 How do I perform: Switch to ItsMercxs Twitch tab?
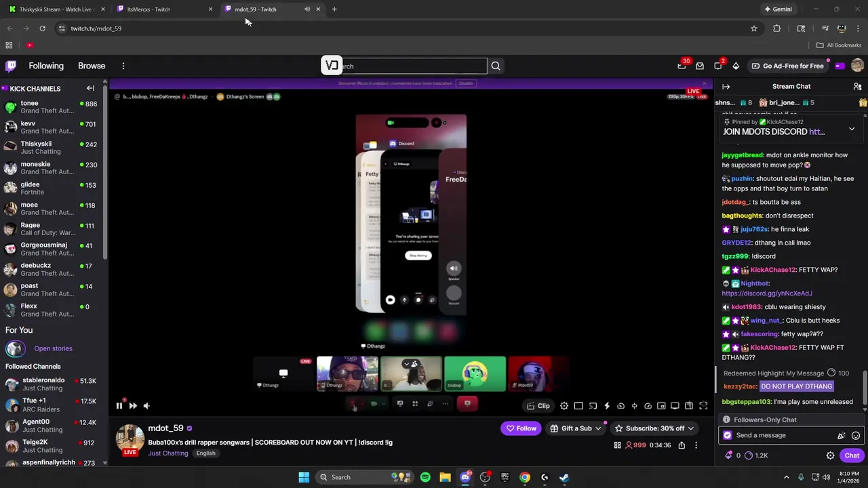[165, 9]
